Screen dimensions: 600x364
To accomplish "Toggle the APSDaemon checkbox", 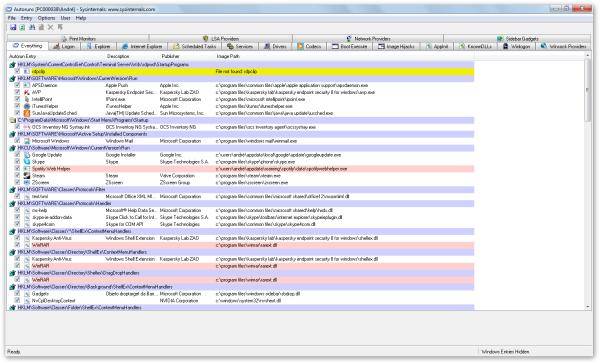I will (18, 85).
